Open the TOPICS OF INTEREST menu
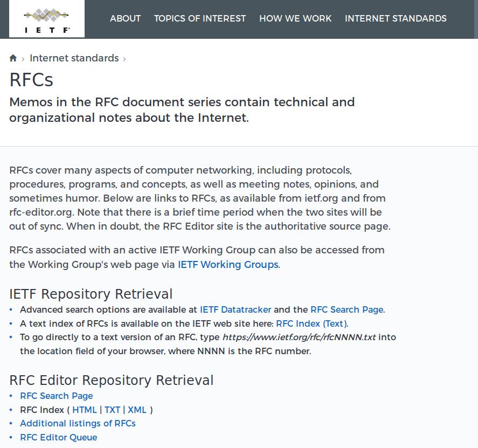This screenshot has width=478, height=448. click(200, 19)
